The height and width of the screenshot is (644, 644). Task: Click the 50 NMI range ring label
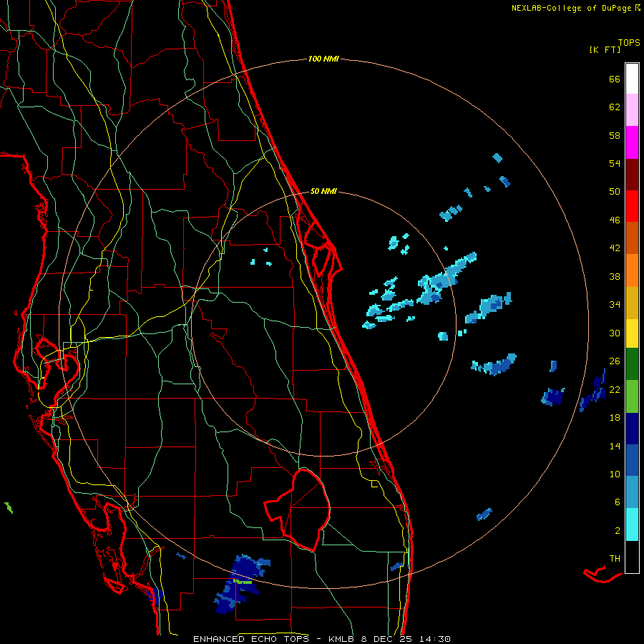(x=323, y=191)
